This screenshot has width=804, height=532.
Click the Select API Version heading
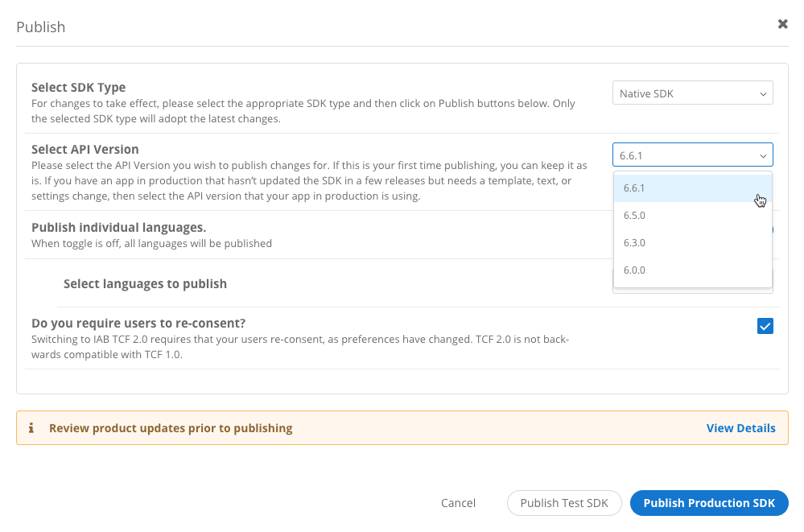click(85, 149)
